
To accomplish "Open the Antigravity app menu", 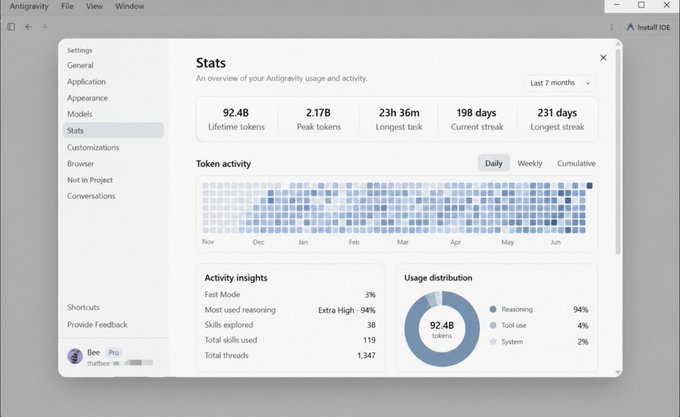I will click(29, 6).
